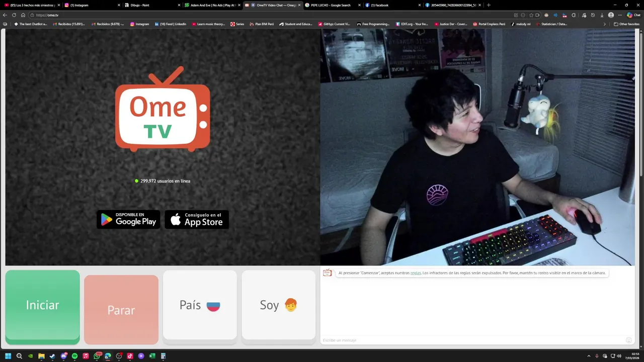Open the Recibidos (15.891) bookmark
Screen dimensions: 644x362
68,24
